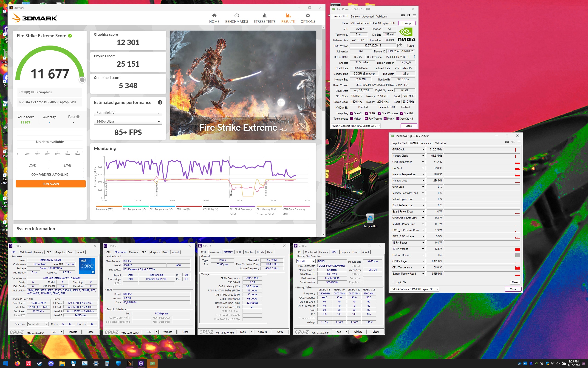The height and width of the screenshot is (368, 588).
Task: Click the Validate button in CPU-Z Mainboard window
Action: pyautogui.click(x=168, y=332)
